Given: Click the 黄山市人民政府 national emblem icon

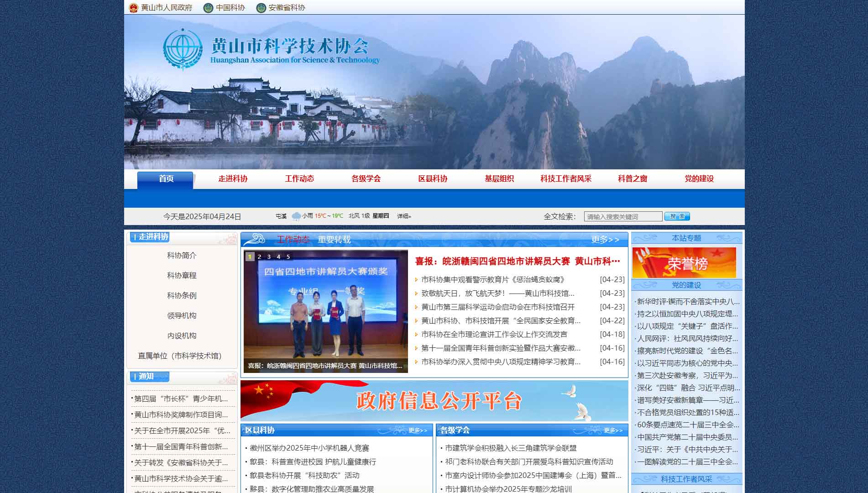Looking at the screenshot, I should [x=133, y=8].
